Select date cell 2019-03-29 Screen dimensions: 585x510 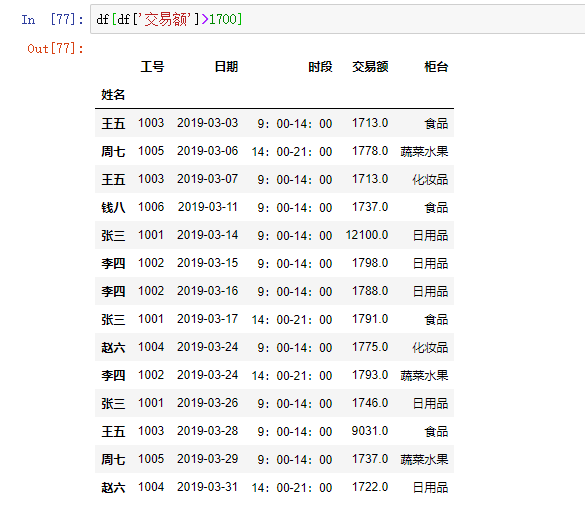(207, 459)
